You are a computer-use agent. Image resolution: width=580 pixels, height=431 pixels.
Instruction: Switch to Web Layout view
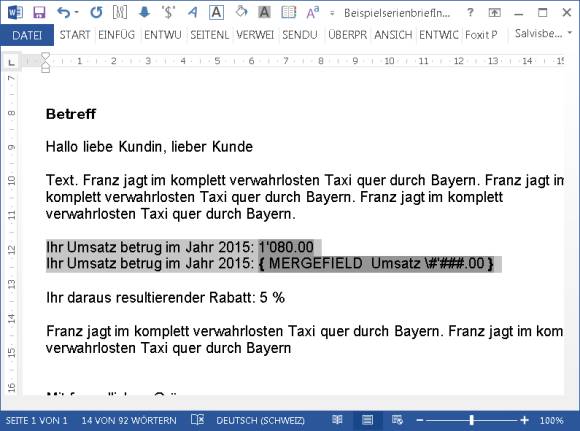[x=397, y=420]
